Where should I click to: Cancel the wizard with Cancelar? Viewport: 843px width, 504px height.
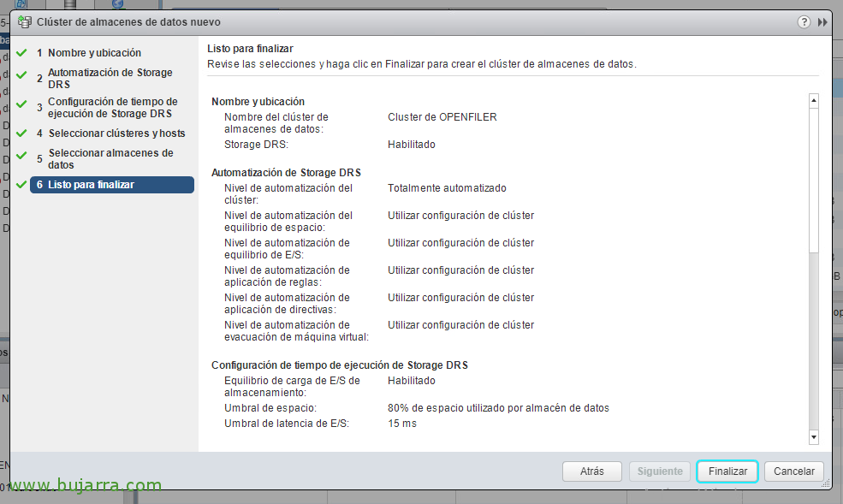point(794,471)
